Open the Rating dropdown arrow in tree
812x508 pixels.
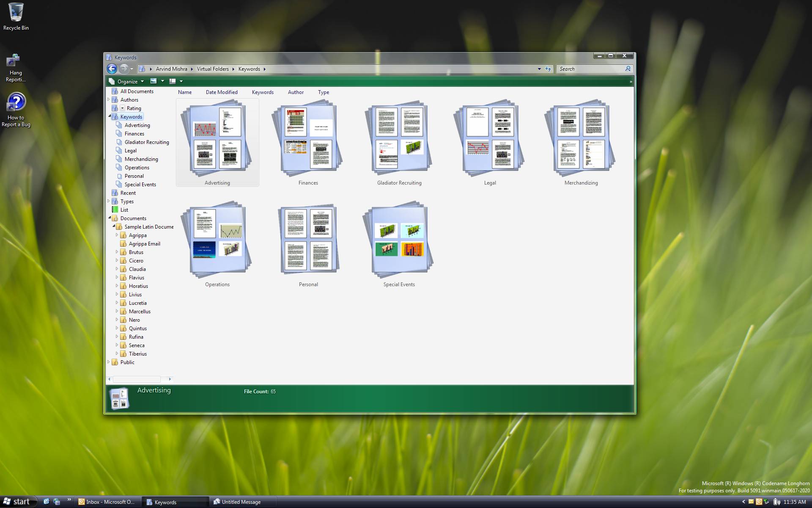click(122, 108)
